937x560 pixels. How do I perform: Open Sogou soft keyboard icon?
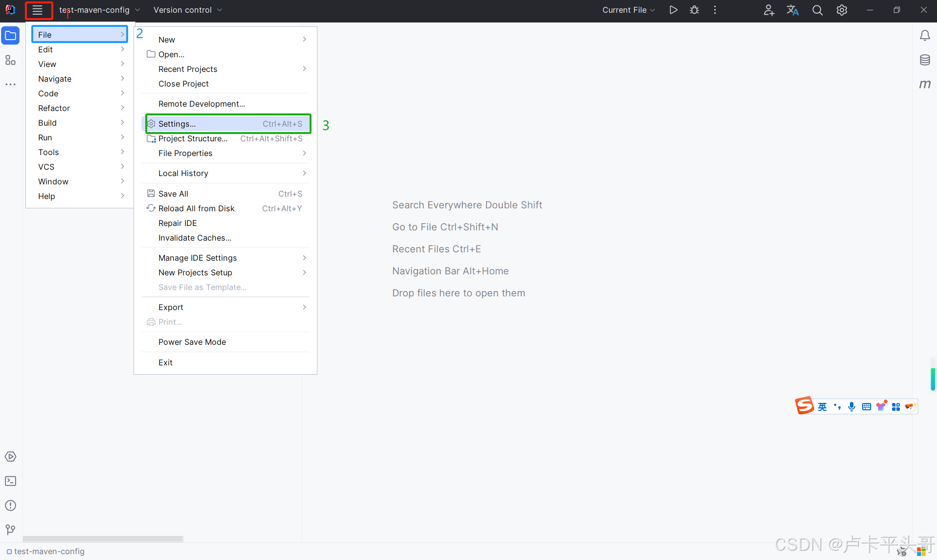tap(867, 406)
